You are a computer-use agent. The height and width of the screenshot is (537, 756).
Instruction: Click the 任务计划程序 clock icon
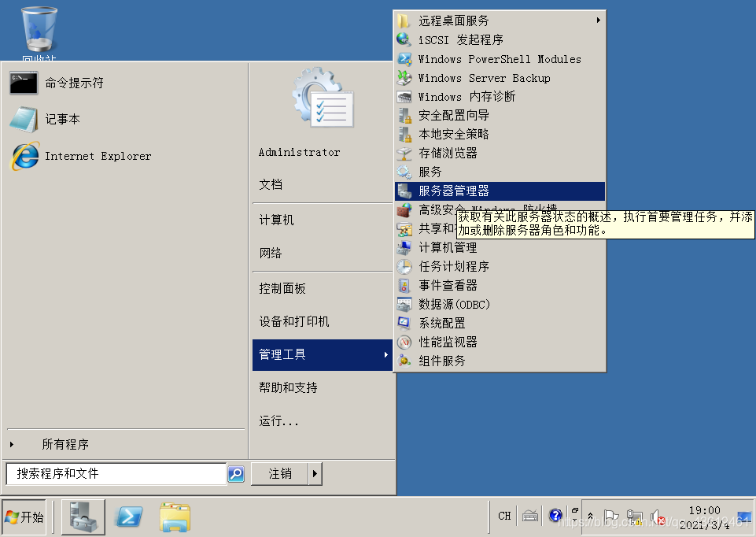point(404,266)
